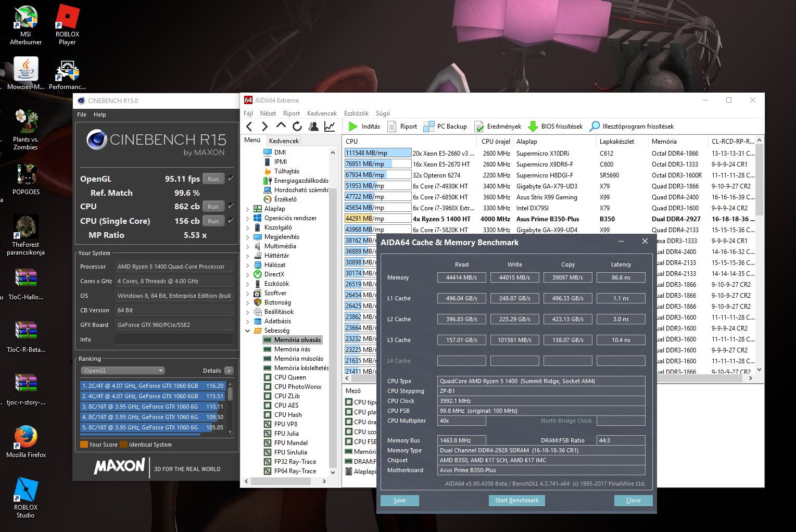The width and height of the screenshot is (796, 532).
Task: Toggle CPU test checkbox in Cinebench
Action: [x=231, y=206]
